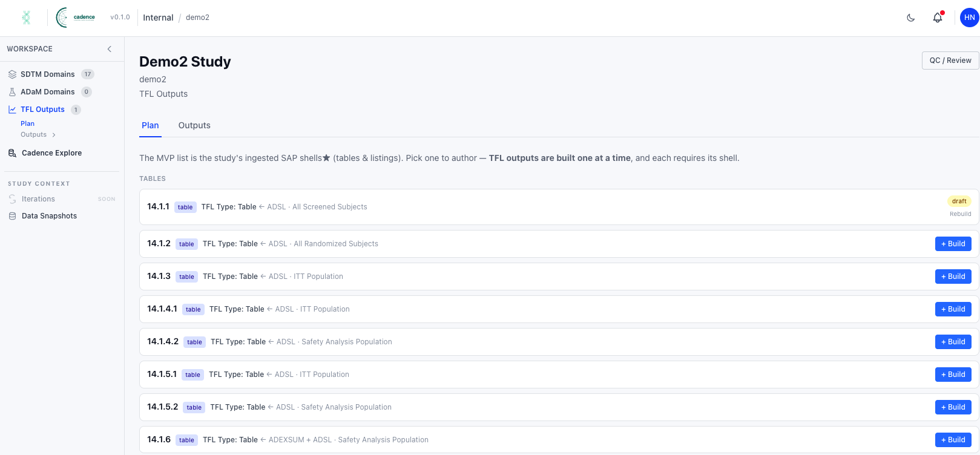
Task: Click Internal breadcrumb link
Action: click(x=158, y=18)
